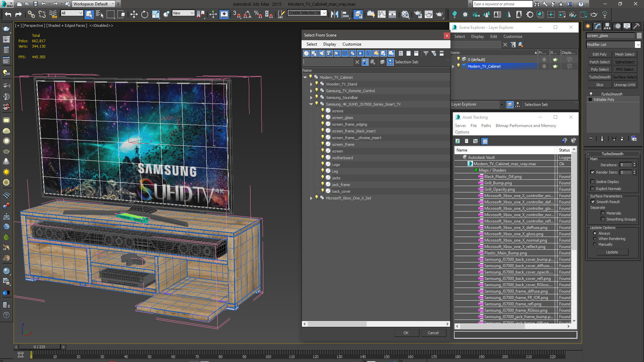The height and width of the screenshot is (362, 644).
Task: Click the keyword search input field
Action: tap(502, 4)
